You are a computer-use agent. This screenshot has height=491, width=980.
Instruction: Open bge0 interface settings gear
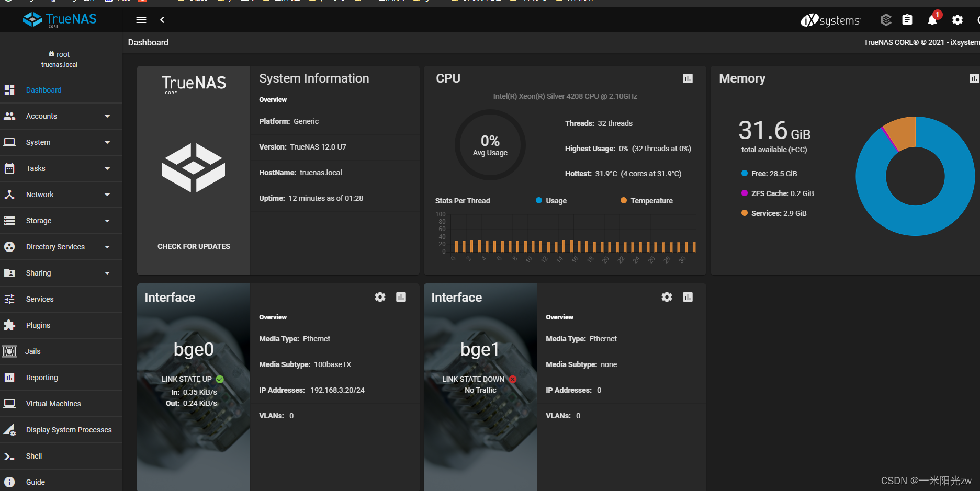pyautogui.click(x=380, y=297)
